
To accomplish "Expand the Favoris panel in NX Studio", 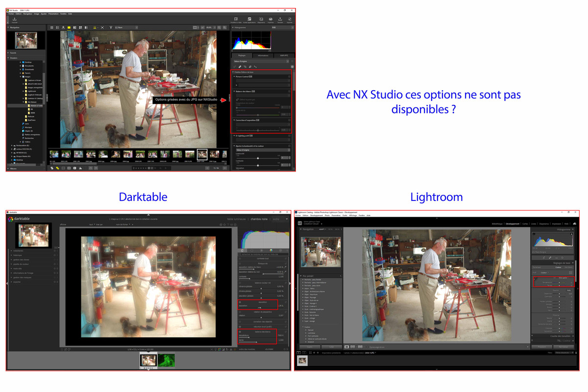I will (9, 52).
